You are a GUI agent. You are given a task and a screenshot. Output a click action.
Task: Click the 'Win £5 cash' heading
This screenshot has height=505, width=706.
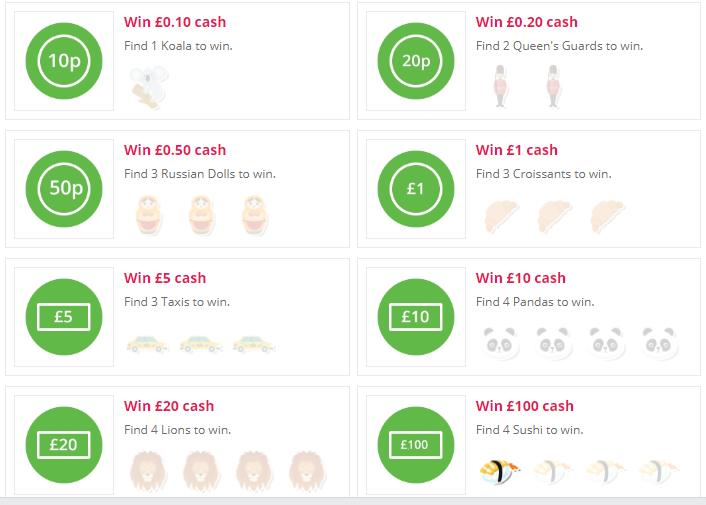pyautogui.click(x=165, y=278)
